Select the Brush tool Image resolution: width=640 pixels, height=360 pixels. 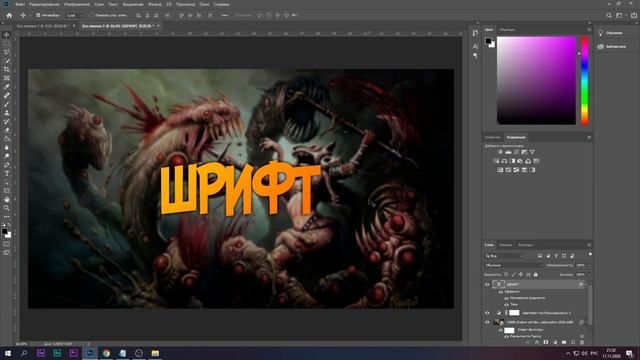pos(7,104)
